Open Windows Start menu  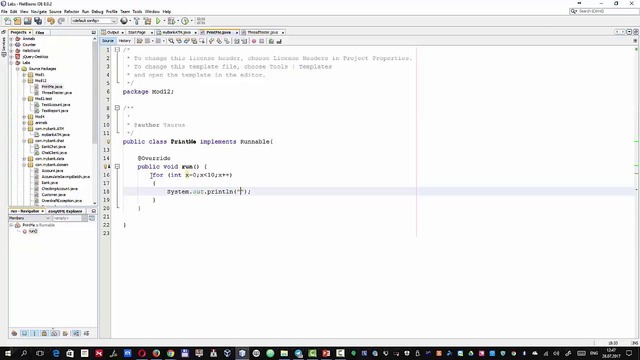coord(8,353)
